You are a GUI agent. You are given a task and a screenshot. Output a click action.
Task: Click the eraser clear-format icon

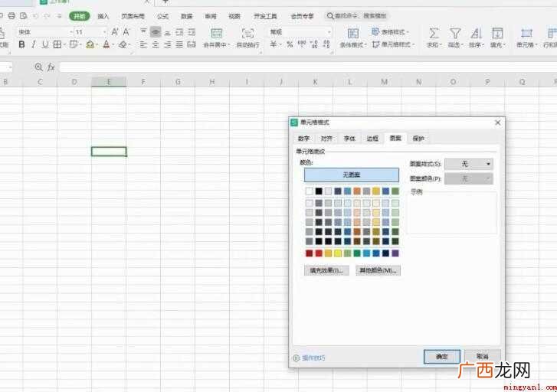[x=123, y=44]
